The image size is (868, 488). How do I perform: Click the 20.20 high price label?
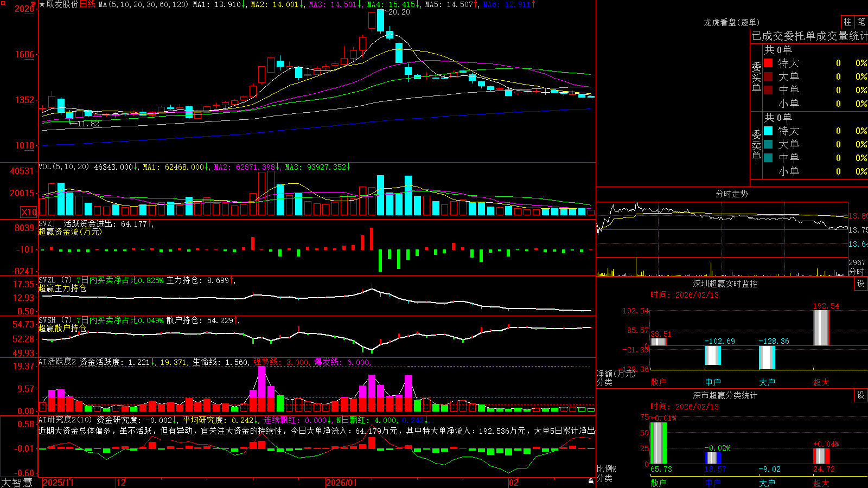tap(399, 12)
